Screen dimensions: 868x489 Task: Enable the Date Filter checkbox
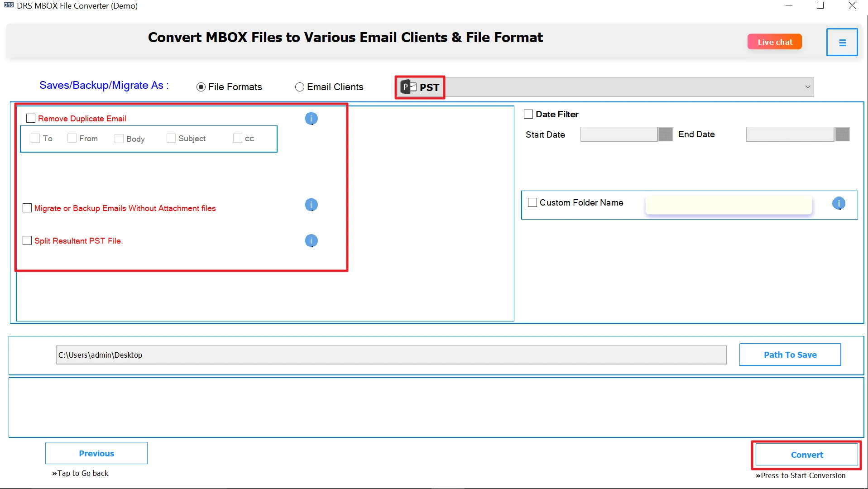[x=528, y=114]
